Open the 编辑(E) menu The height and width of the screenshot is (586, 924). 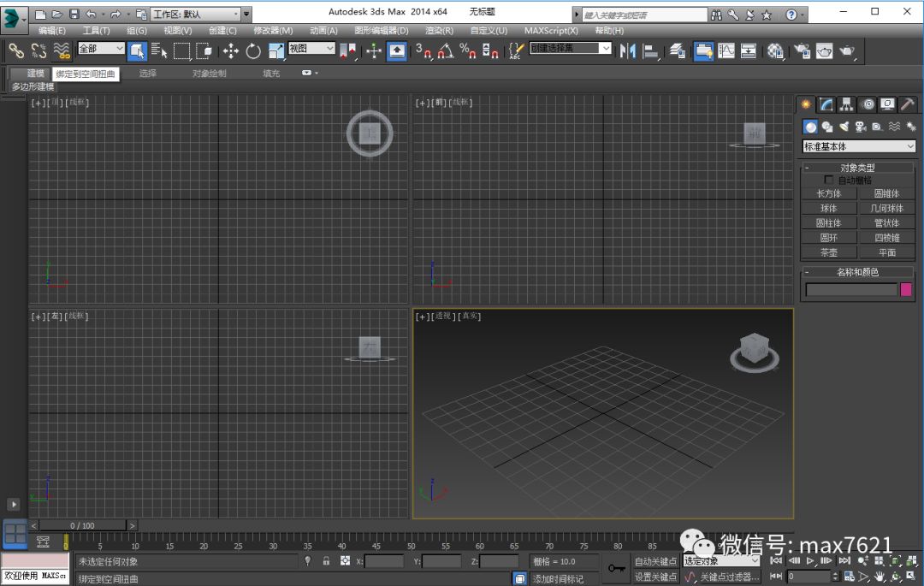coord(52,30)
